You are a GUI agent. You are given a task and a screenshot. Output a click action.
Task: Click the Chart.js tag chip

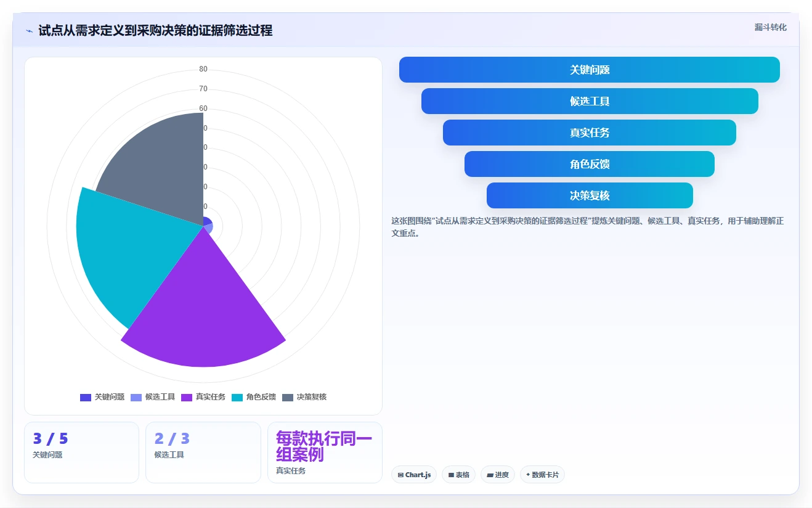[414, 475]
